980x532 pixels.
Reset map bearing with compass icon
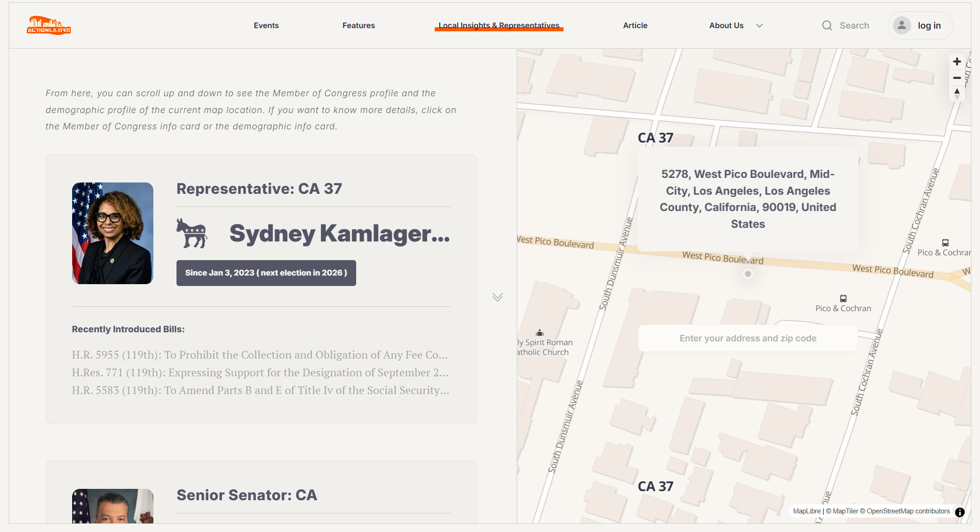click(x=957, y=94)
